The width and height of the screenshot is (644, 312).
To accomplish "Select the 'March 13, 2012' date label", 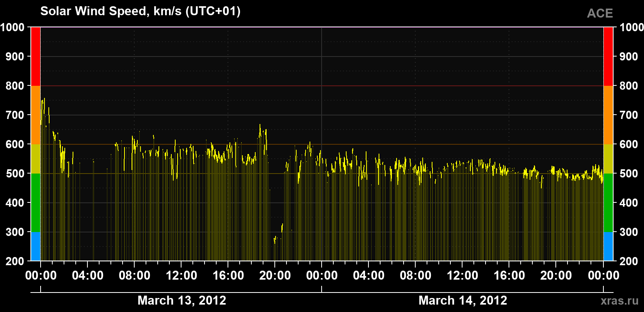I will tap(182, 300).
